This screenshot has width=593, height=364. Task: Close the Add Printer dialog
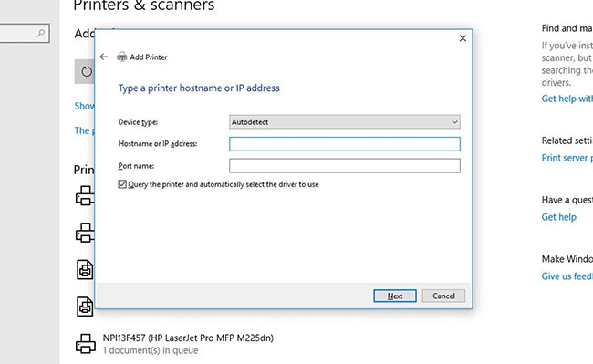(x=463, y=38)
